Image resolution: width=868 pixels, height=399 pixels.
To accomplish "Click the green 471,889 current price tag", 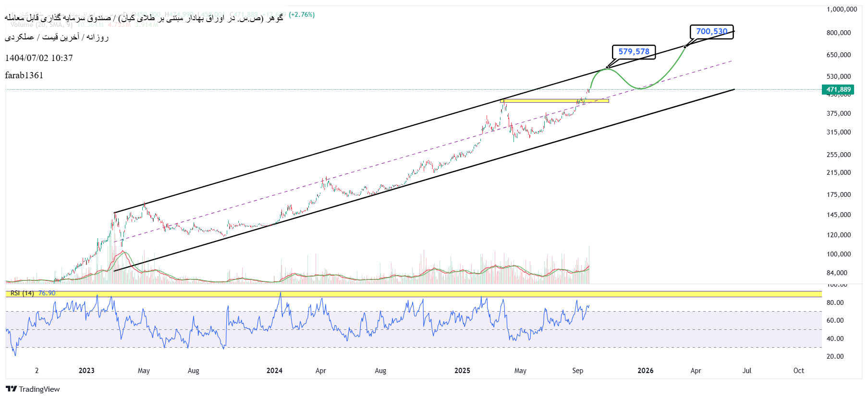I will tap(838, 90).
